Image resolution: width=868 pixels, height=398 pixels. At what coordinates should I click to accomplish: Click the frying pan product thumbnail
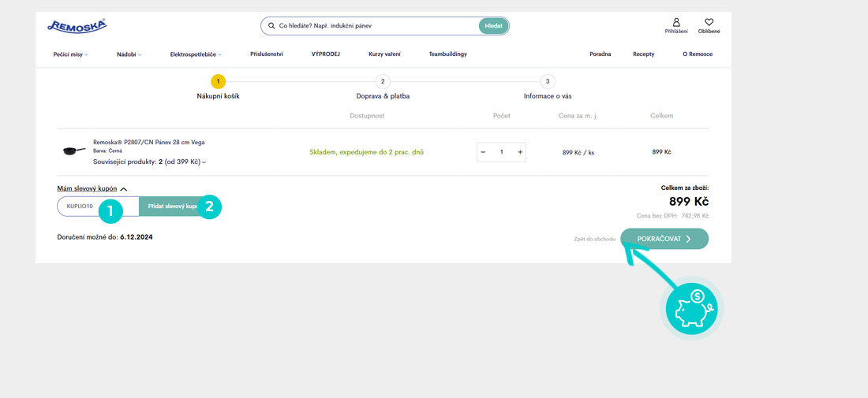[73, 151]
